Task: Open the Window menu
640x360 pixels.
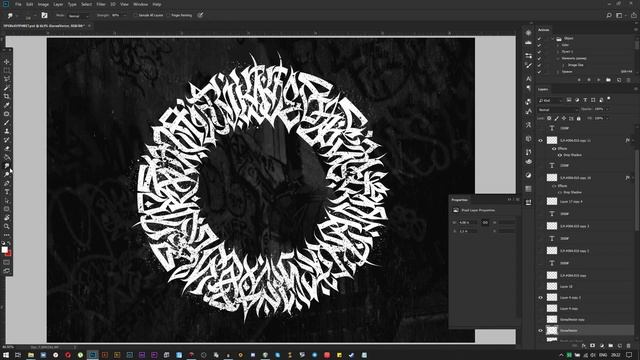Action: 140,4
